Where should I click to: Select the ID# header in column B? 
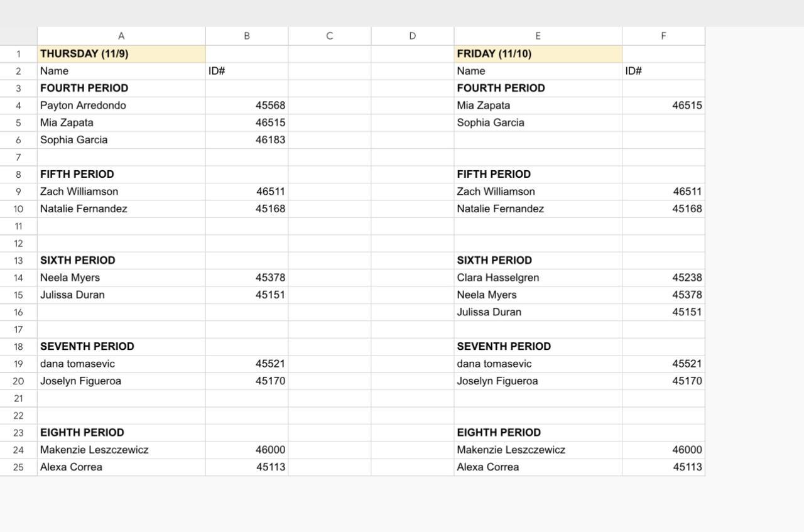[247, 71]
